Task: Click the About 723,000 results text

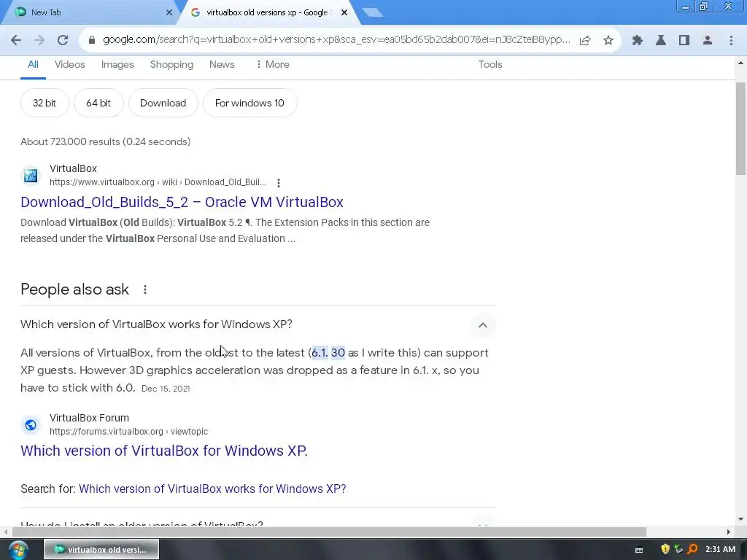Action: (x=105, y=142)
